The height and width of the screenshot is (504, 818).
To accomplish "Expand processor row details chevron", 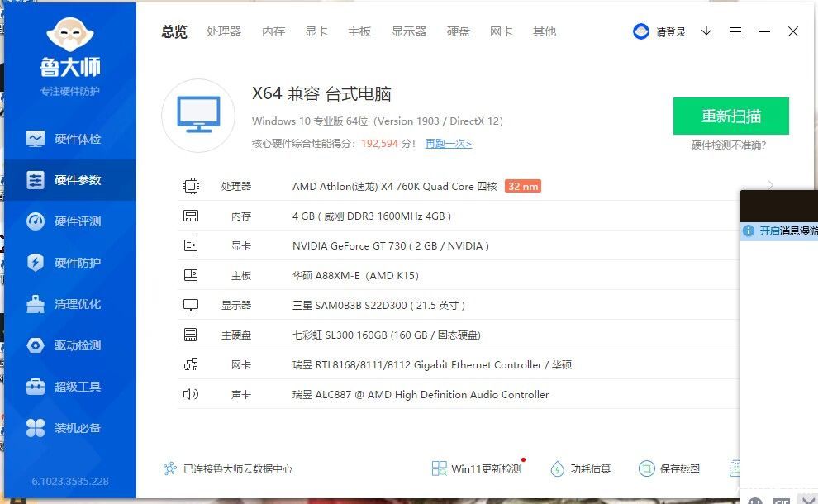I will [x=771, y=185].
